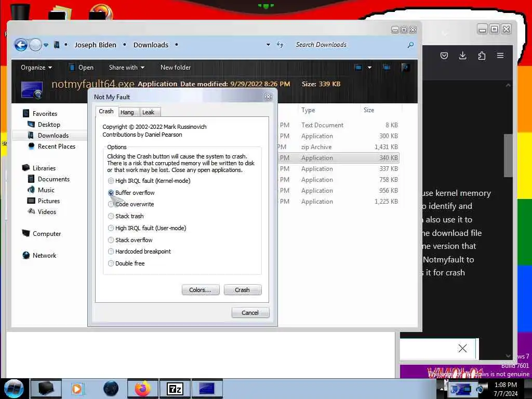
Task: Pick the Double free radio option
Action: tap(111, 263)
